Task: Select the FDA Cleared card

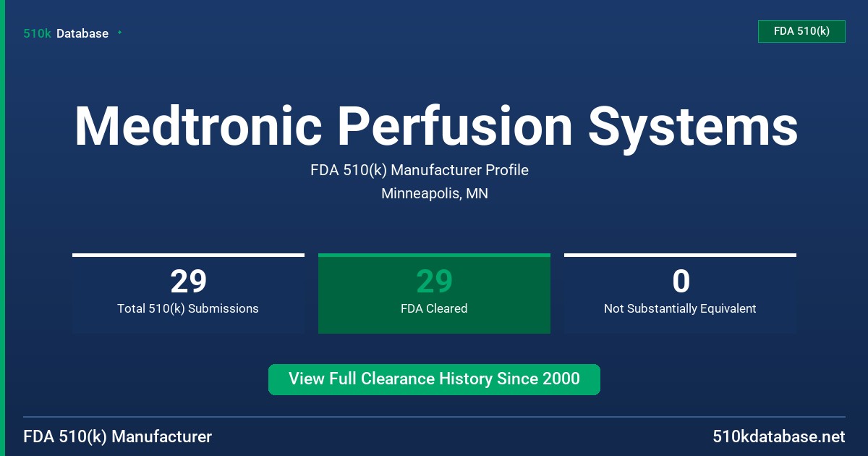Action: click(x=434, y=294)
